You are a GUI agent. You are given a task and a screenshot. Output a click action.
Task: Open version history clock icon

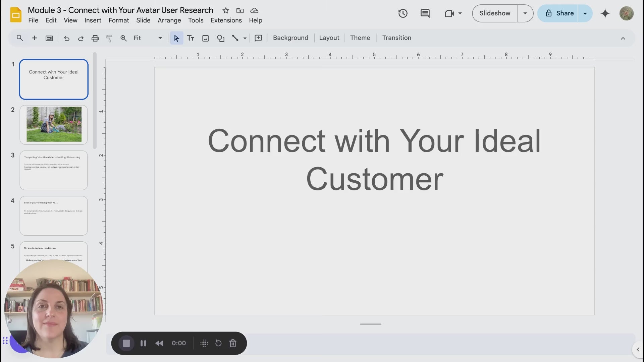point(402,13)
